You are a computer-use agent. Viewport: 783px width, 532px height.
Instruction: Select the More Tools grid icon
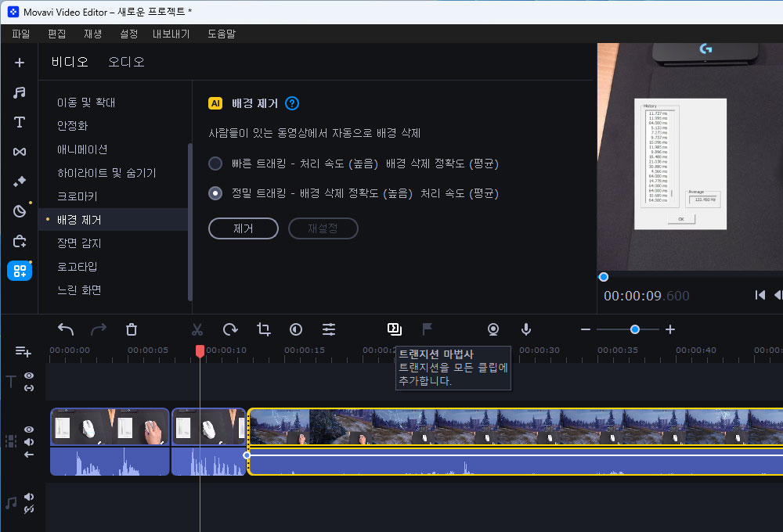click(x=20, y=271)
